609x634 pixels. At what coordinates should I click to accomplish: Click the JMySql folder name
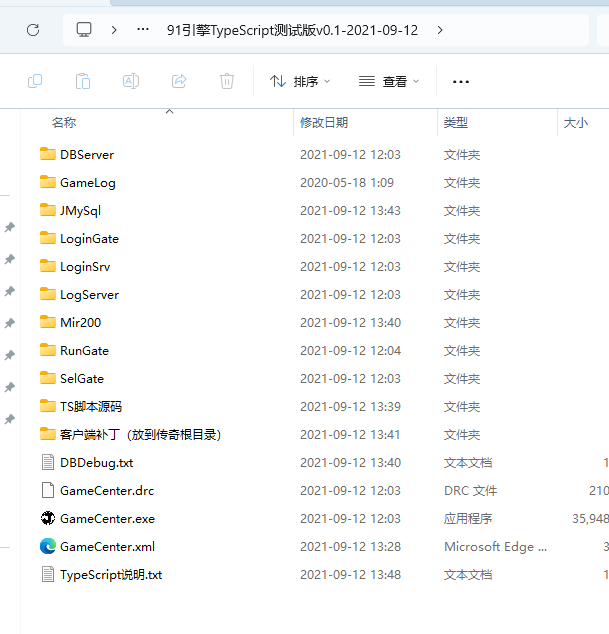80,211
